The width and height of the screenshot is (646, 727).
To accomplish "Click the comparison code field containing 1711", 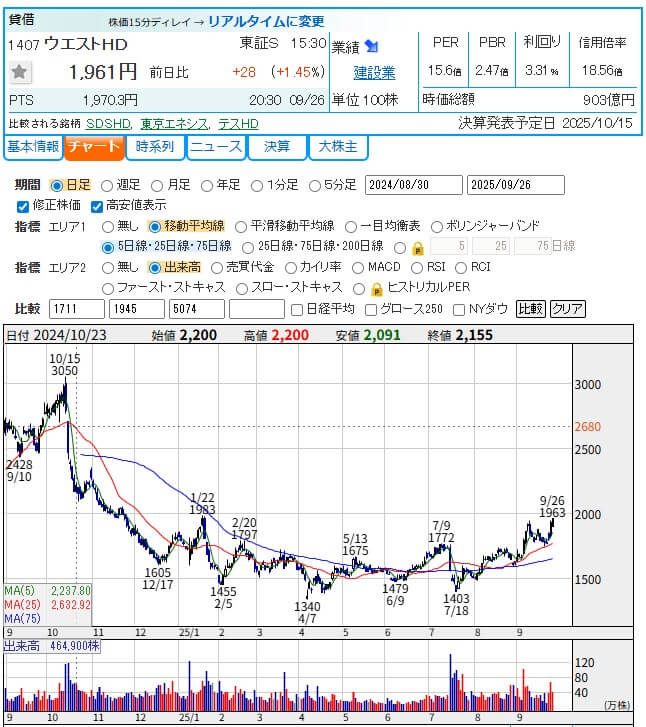I will click(76, 309).
